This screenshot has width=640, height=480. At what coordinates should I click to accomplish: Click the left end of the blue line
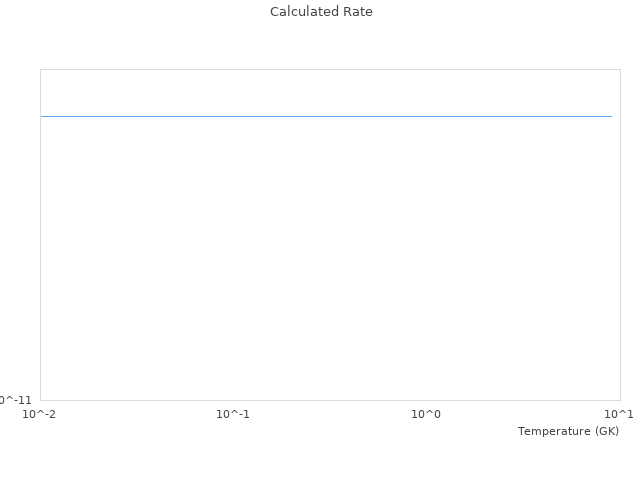tap(42, 116)
